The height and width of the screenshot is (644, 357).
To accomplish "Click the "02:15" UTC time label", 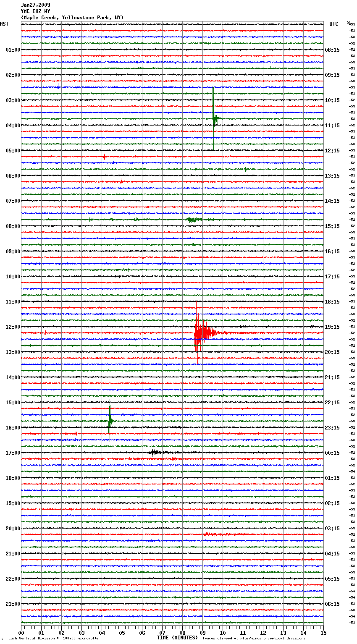I will pyautogui.click(x=332, y=503).
